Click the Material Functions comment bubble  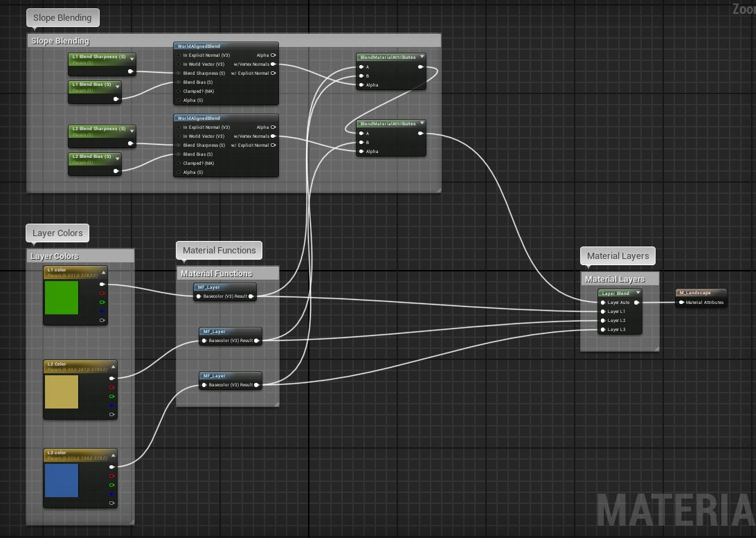[219, 251]
